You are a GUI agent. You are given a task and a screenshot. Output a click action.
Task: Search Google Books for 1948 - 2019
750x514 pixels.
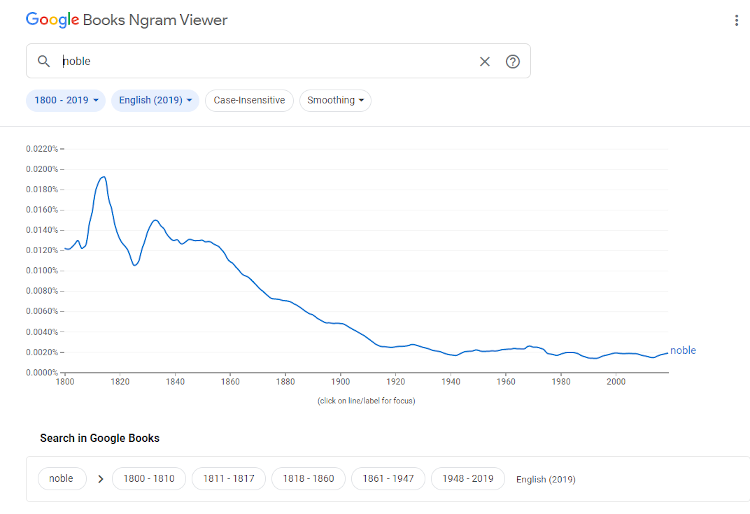coord(468,479)
